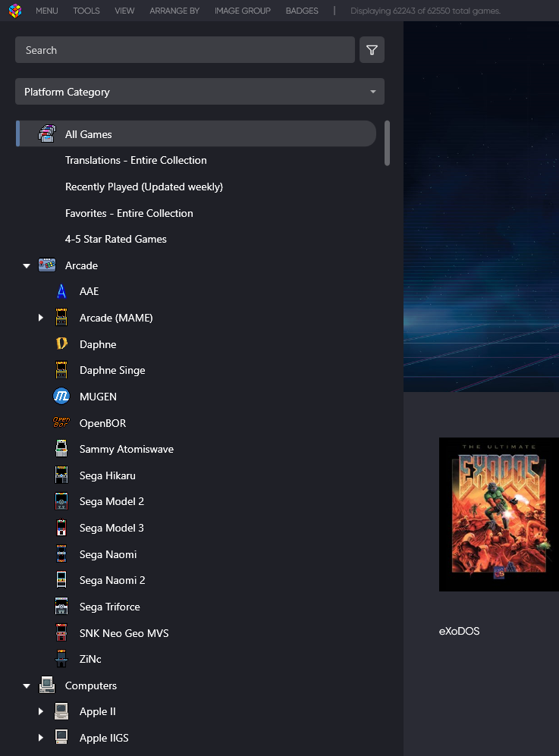The image size is (559, 756).
Task: Open the TOOLS menu
Action: [86, 11]
